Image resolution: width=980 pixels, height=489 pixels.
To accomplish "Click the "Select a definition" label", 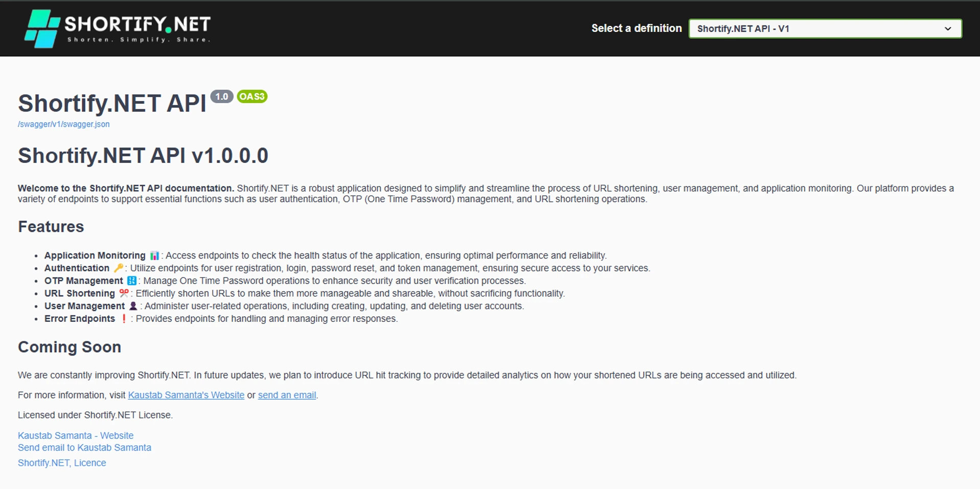I will tap(636, 29).
